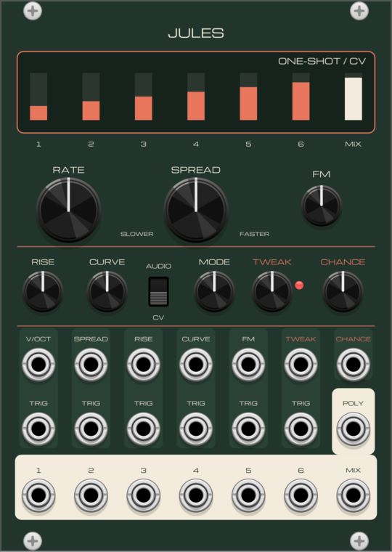Screen dimensions: 392x552
Task: Click the small FM knob
Action: click(322, 206)
